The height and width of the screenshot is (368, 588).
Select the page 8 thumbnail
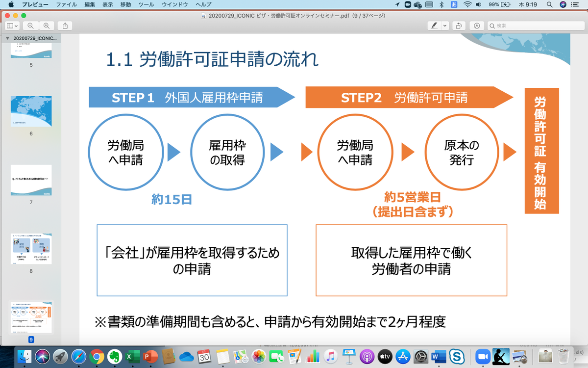tap(31, 249)
